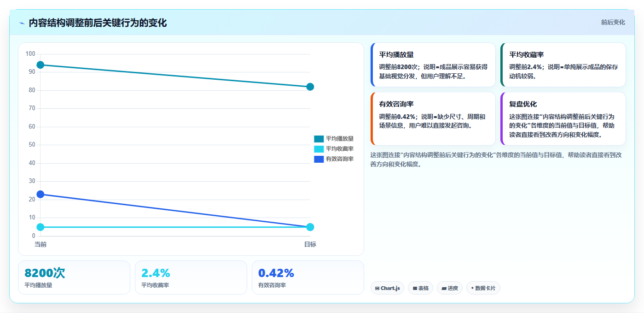Screen dimensions: 644x313
Task: Click the 调整前0.42% description text
Action: [432, 121]
